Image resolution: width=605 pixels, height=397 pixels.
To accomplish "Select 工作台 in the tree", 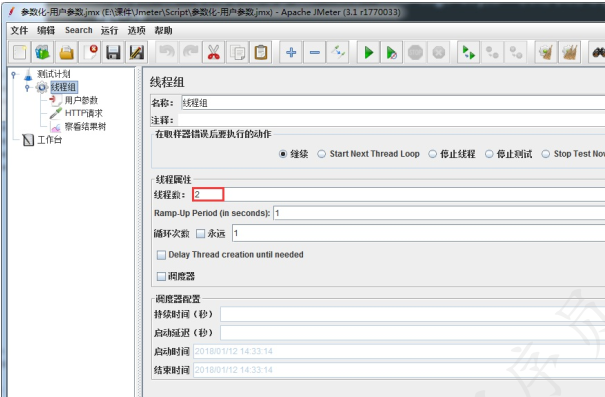I will click(50, 140).
